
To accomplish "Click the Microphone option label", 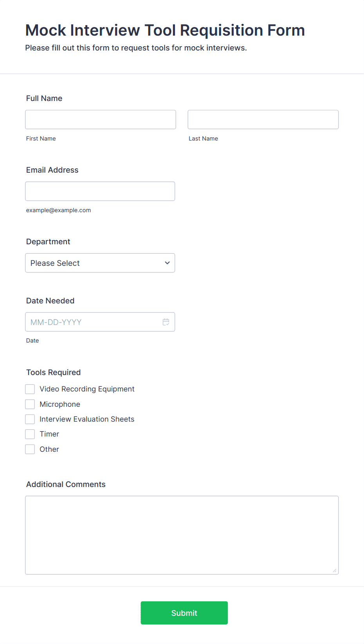I will 60,404.
